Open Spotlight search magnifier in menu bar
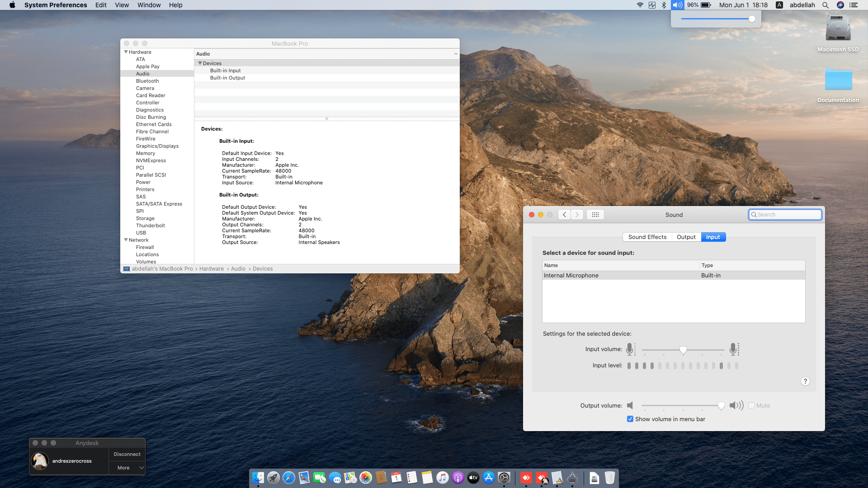 point(826,5)
